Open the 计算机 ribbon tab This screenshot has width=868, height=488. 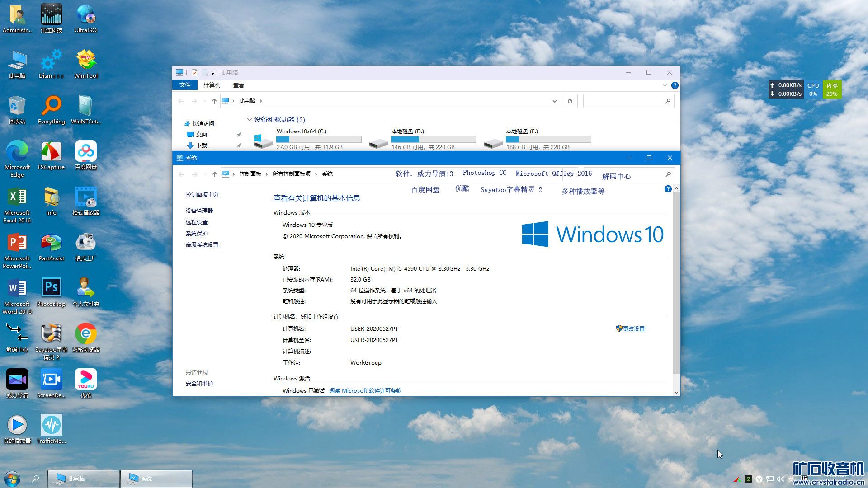(212, 85)
